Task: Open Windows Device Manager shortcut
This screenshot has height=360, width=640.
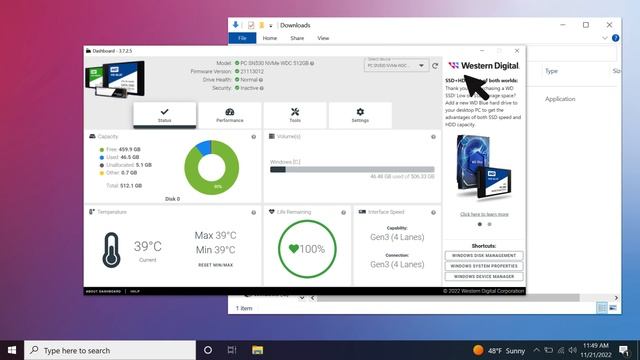Action: point(484,277)
